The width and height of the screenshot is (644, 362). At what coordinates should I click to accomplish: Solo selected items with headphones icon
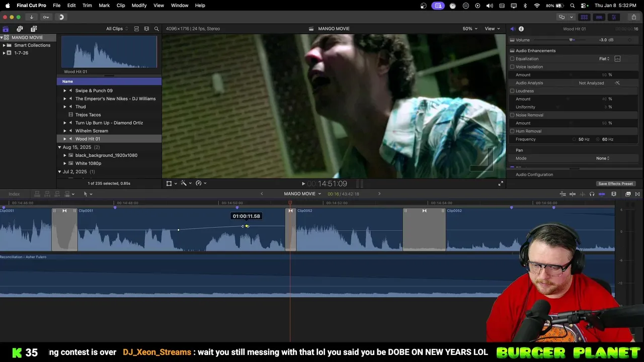pos(592,194)
